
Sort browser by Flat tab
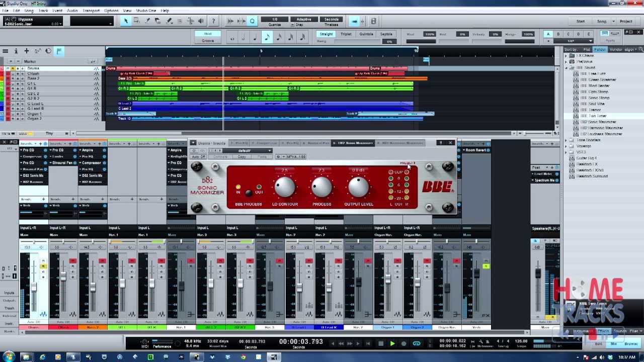coord(586,49)
